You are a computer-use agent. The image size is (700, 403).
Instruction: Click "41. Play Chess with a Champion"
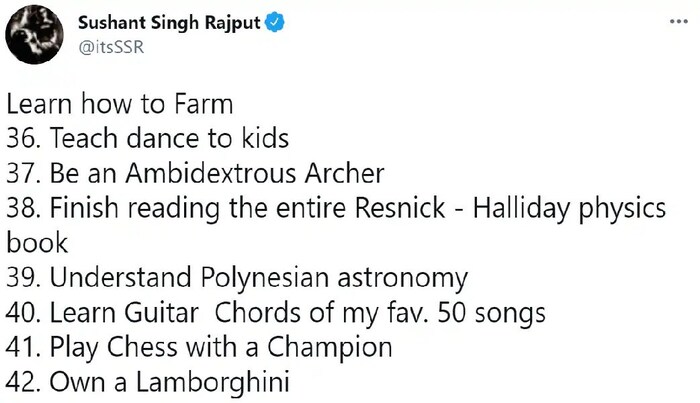click(x=199, y=347)
